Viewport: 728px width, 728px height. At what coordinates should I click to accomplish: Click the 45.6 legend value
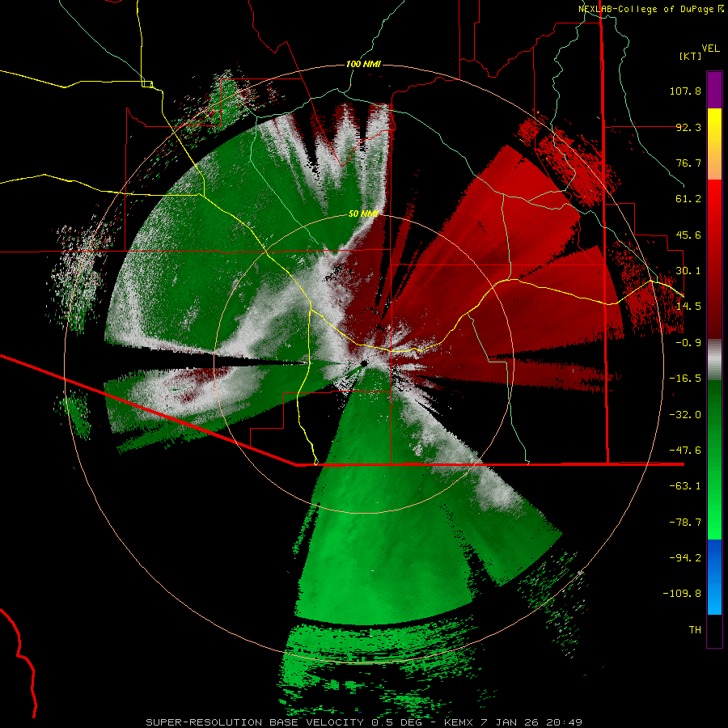coord(688,235)
